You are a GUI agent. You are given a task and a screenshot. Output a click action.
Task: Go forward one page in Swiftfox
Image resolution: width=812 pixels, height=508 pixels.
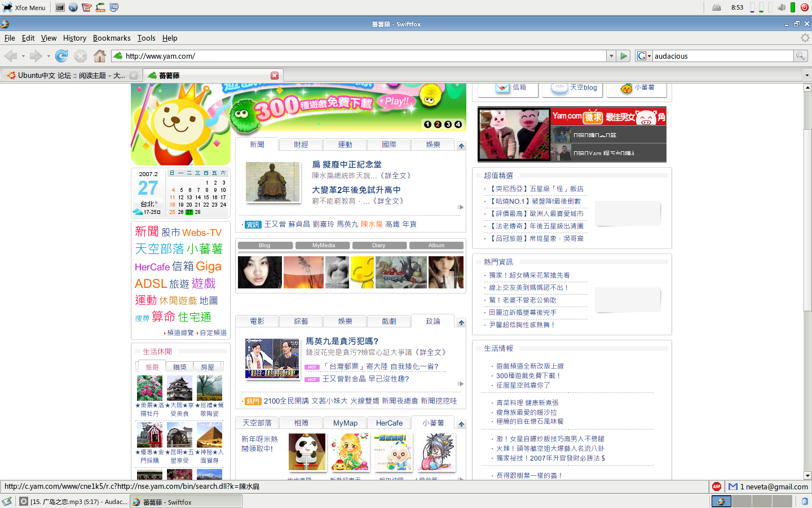pos(36,56)
